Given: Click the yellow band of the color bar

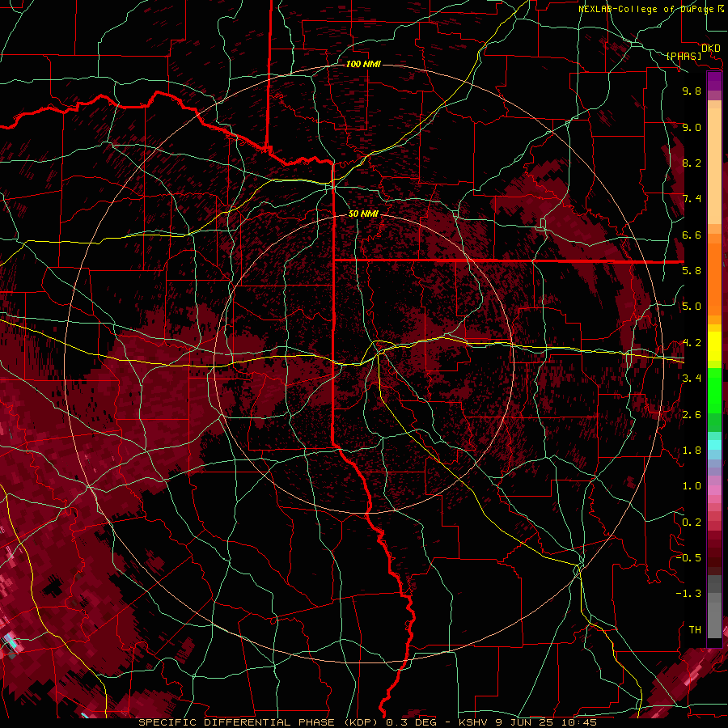Looking at the screenshot, I should click(714, 346).
